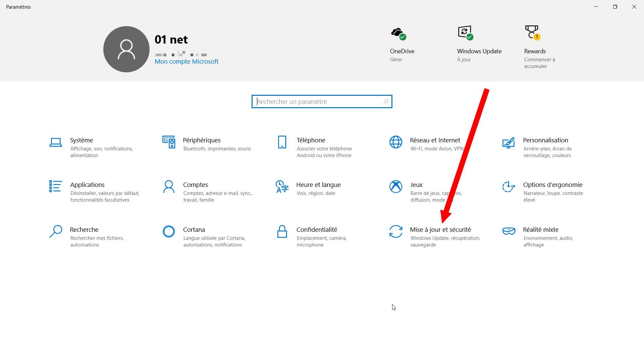Click the Options d'ergonomie heading

(553, 185)
